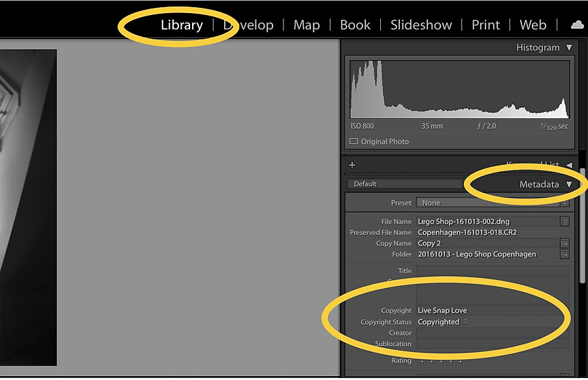
Task: Open the Copyright Status dropdown
Action: pos(442,322)
